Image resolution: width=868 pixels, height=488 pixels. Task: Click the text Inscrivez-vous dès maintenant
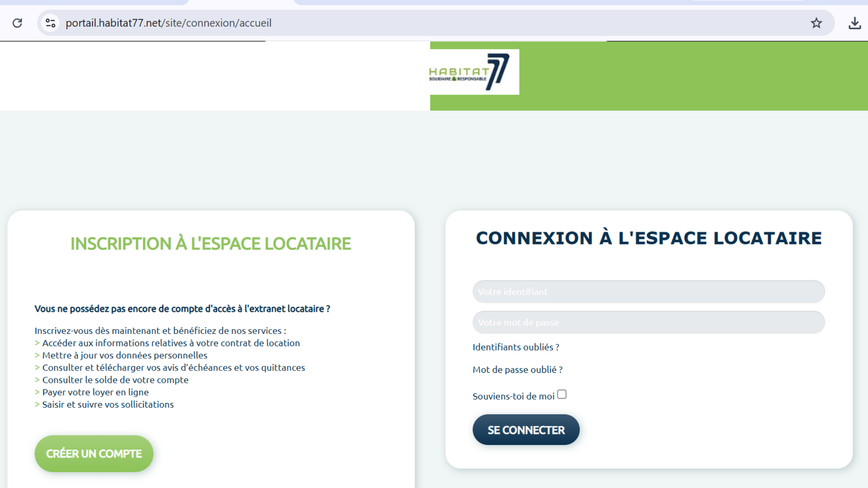coord(160,331)
